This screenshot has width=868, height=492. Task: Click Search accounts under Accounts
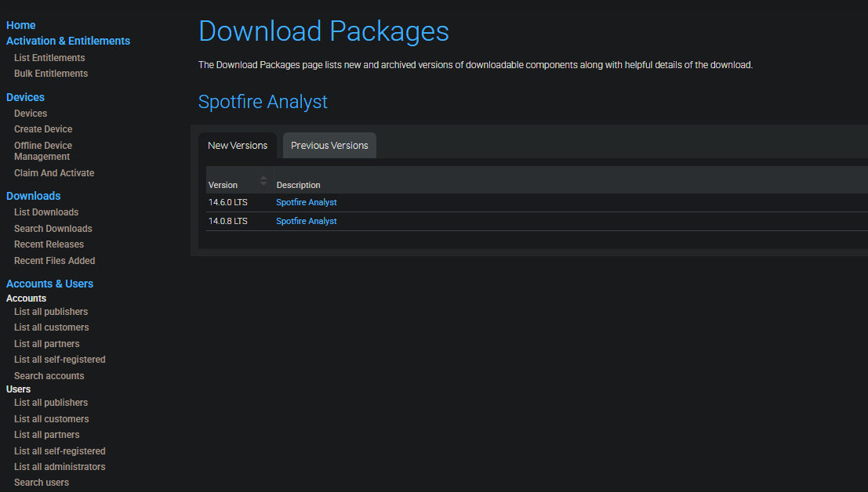click(49, 376)
